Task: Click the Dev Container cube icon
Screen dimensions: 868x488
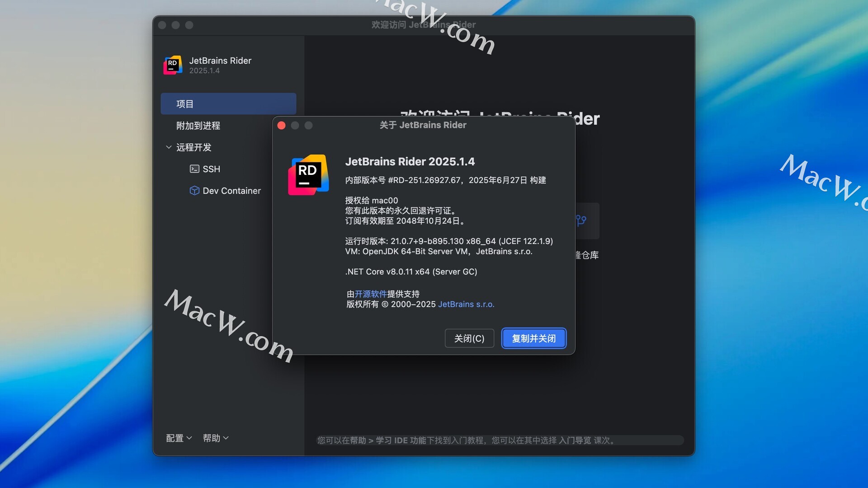Action: point(194,191)
